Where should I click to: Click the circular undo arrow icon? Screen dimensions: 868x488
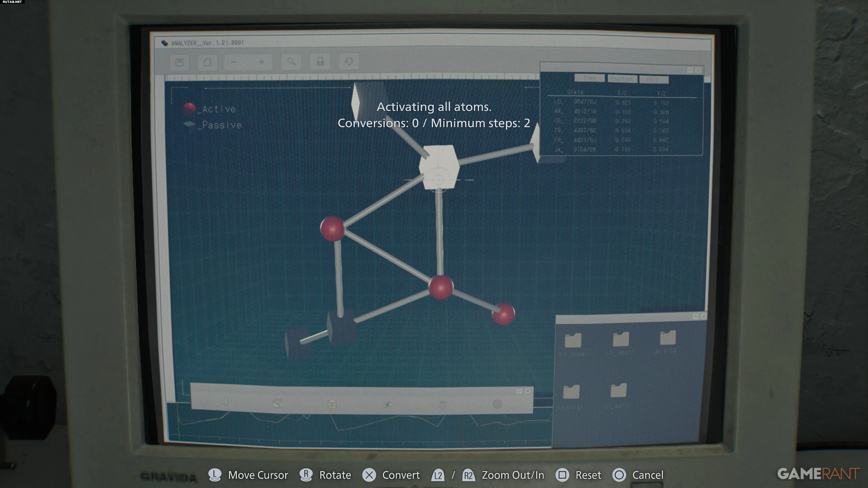click(349, 61)
